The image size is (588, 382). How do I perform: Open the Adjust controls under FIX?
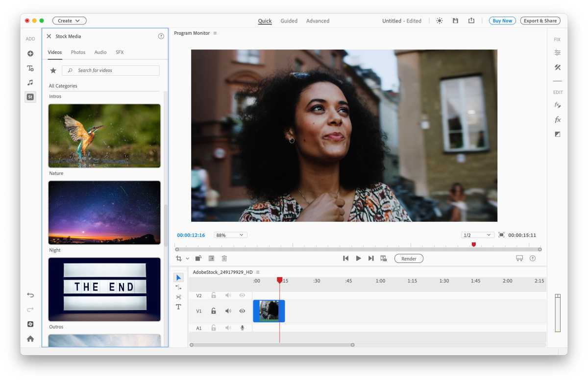(558, 52)
